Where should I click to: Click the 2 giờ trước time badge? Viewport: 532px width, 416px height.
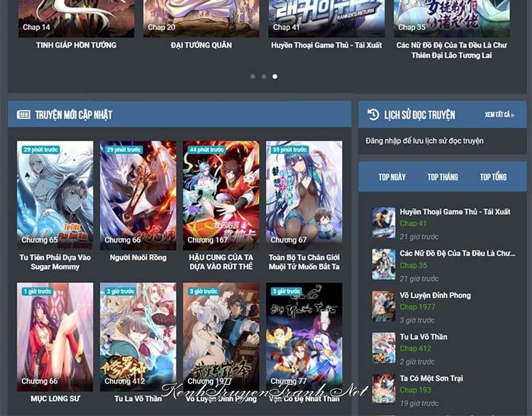point(121,291)
